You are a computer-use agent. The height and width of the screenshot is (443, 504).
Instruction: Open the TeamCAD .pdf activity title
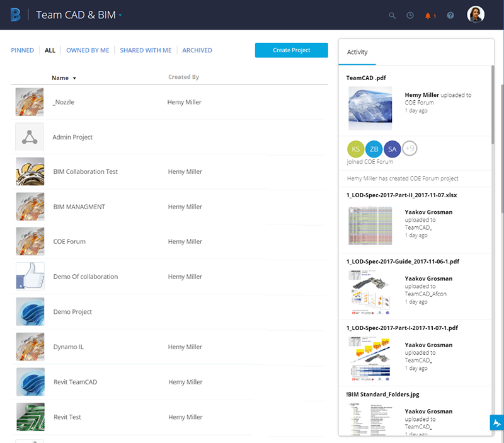366,78
